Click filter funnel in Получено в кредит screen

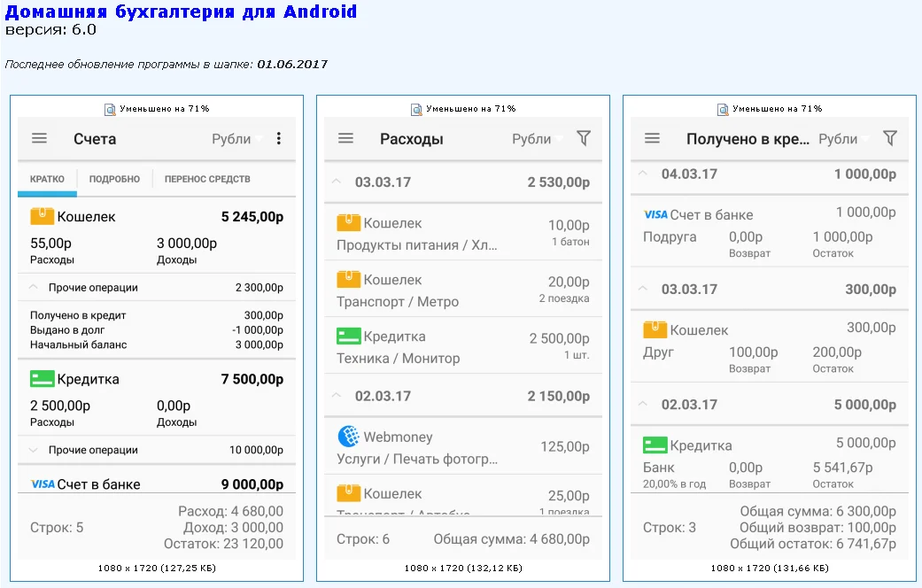(x=890, y=138)
